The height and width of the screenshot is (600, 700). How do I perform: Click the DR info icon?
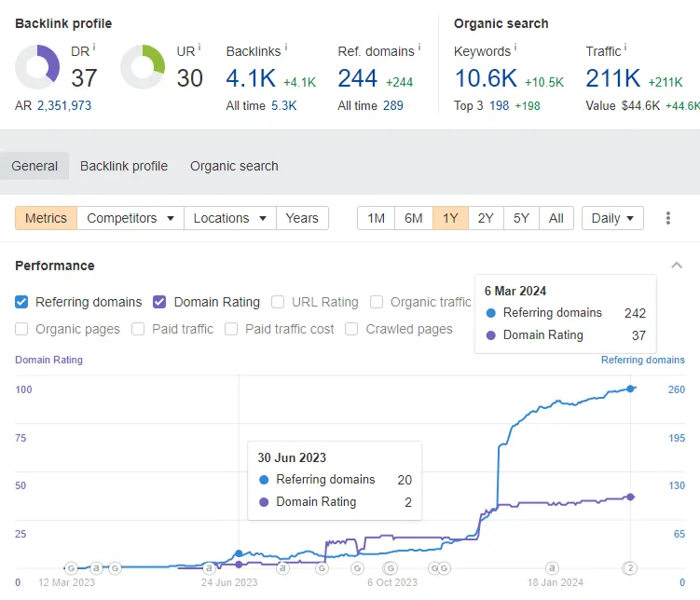point(94,47)
